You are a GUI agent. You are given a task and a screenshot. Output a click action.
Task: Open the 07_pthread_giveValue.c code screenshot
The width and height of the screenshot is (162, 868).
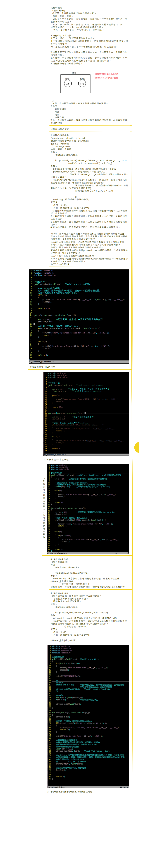tap(79, 316)
